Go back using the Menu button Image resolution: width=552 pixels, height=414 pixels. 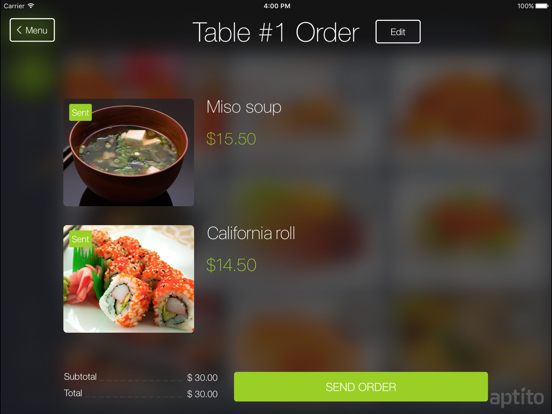click(x=32, y=30)
